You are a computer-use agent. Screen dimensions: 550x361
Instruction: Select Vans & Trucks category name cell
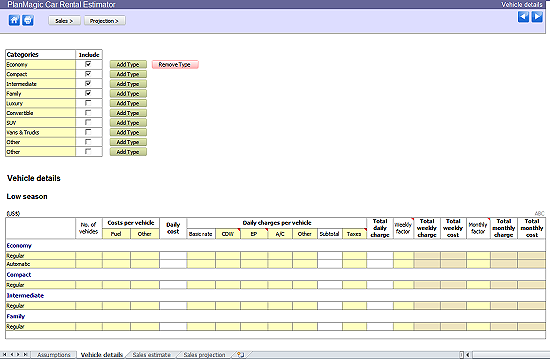click(41, 132)
